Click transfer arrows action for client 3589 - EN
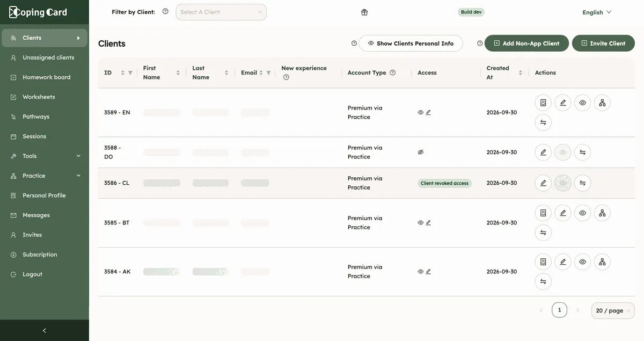This screenshot has height=341, width=644. click(543, 122)
